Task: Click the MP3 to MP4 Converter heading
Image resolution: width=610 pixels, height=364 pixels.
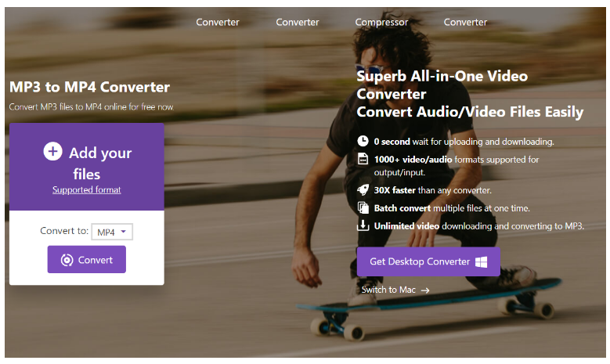Action: coord(89,87)
